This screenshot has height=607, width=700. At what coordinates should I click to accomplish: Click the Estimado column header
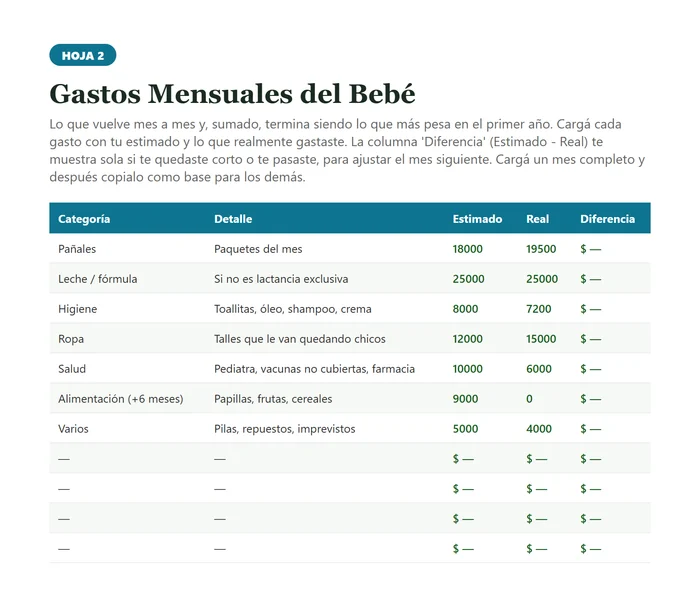477,219
